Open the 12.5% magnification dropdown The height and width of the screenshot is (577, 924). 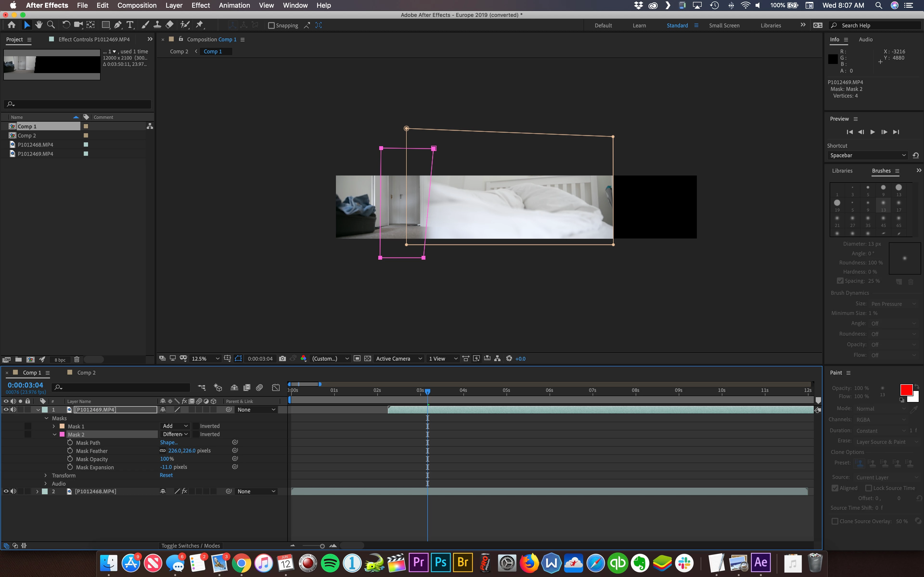[205, 359]
